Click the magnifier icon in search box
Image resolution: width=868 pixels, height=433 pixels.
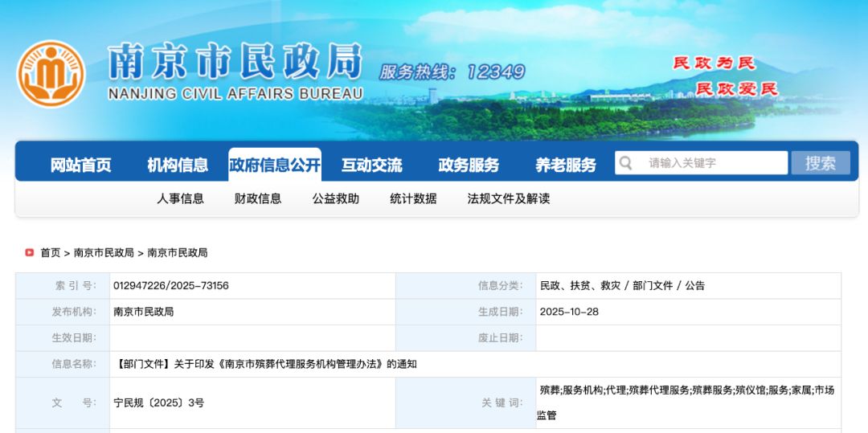click(x=626, y=163)
